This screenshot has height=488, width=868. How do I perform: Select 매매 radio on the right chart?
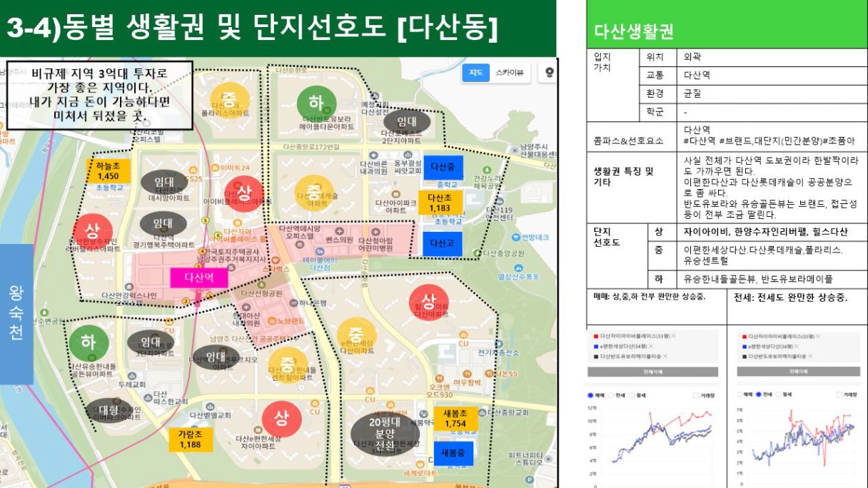click(x=738, y=395)
